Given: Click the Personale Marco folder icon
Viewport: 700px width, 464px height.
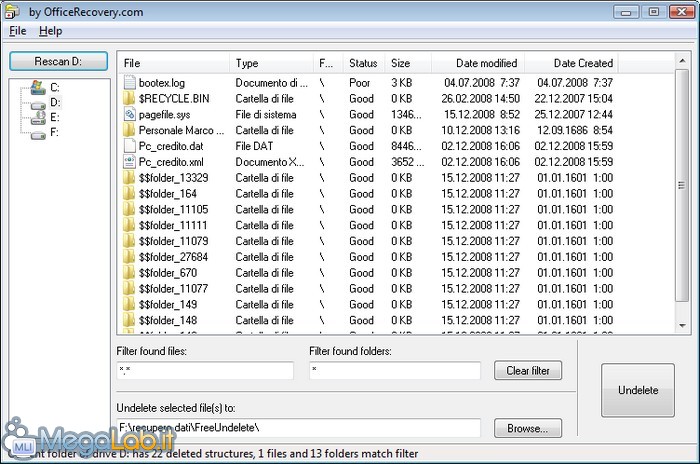Looking at the screenshot, I should (129, 130).
